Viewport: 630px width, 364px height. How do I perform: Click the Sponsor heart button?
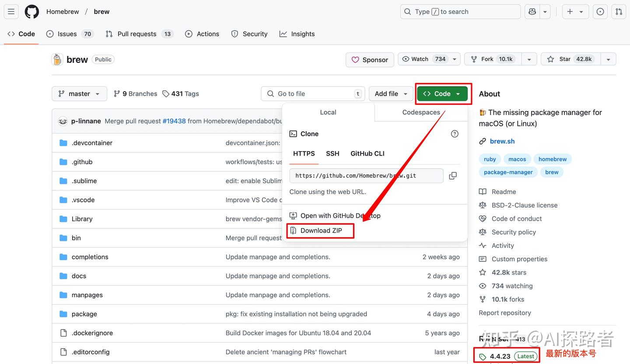tap(370, 60)
